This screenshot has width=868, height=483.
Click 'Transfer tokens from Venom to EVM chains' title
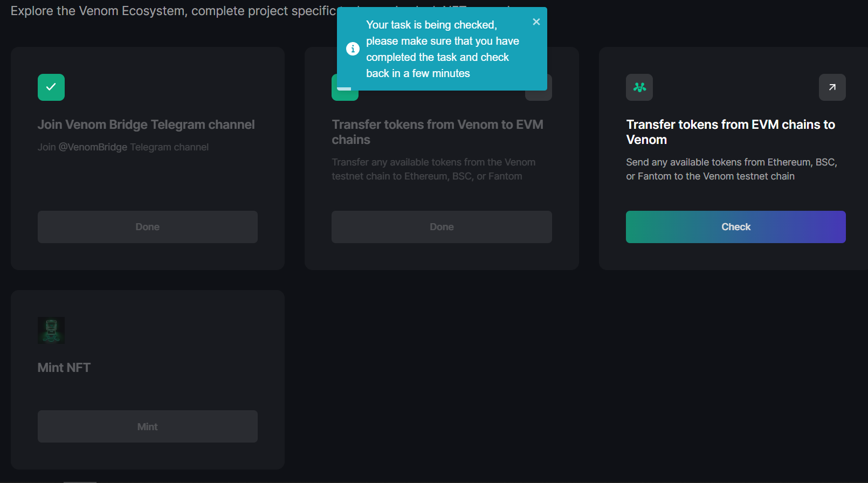437,132
